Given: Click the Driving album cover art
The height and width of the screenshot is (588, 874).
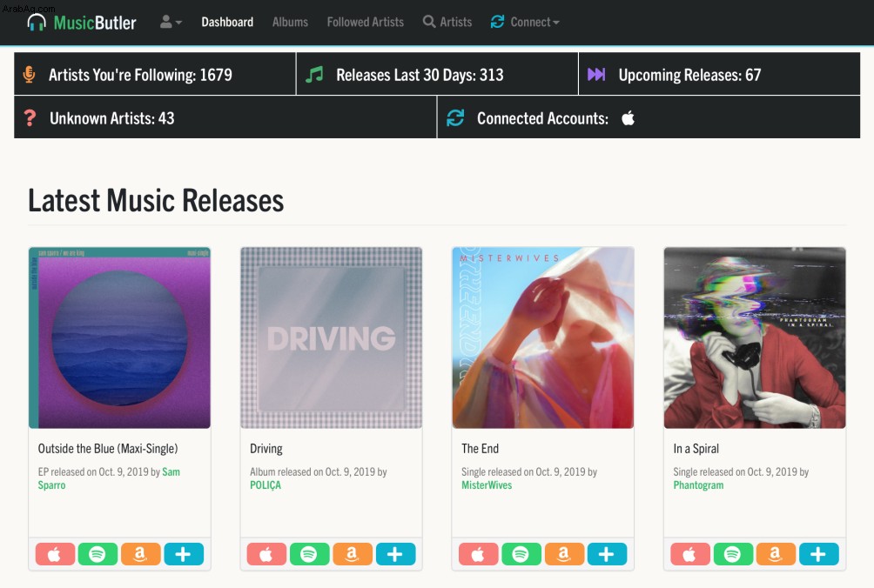Looking at the screenshot, I should [331, 337].
